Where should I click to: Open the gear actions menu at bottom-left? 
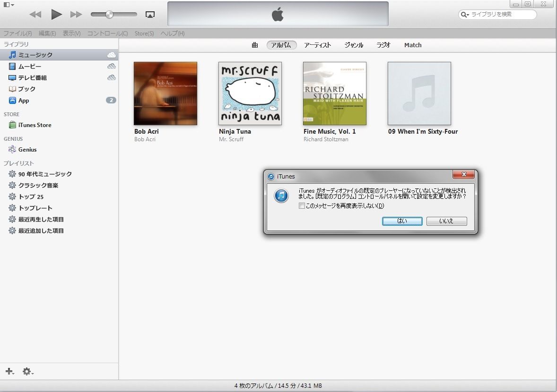(x=28, y=371)
